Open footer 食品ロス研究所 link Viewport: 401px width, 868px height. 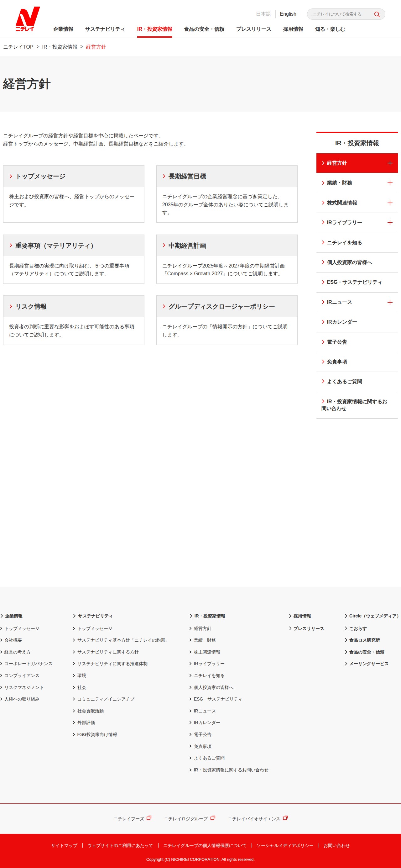point(364,640)
